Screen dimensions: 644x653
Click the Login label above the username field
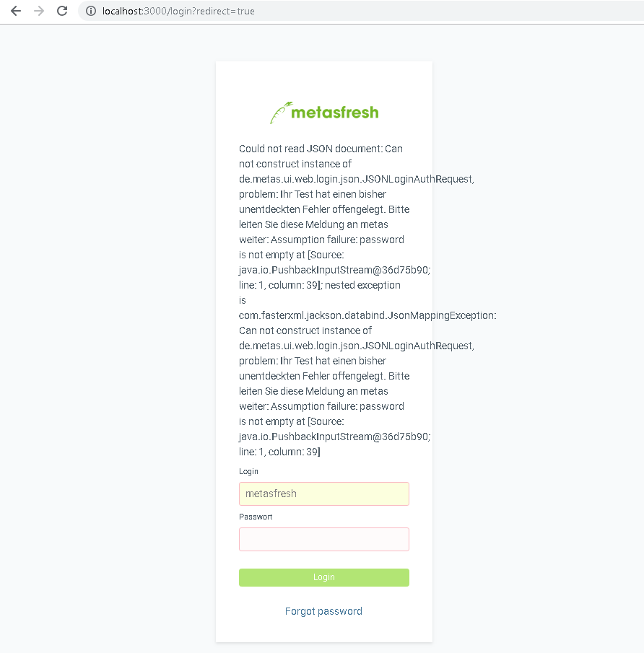[x=248, y=471]
